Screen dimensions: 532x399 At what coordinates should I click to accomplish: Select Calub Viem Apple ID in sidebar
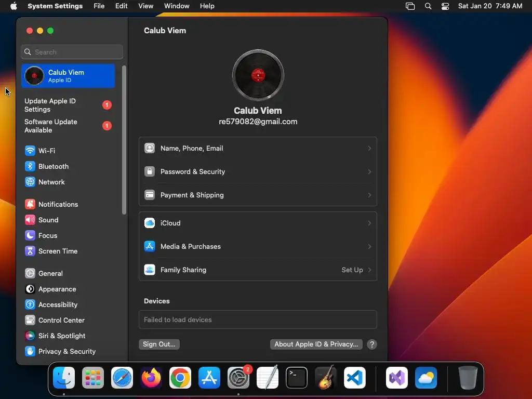(68, 76)
